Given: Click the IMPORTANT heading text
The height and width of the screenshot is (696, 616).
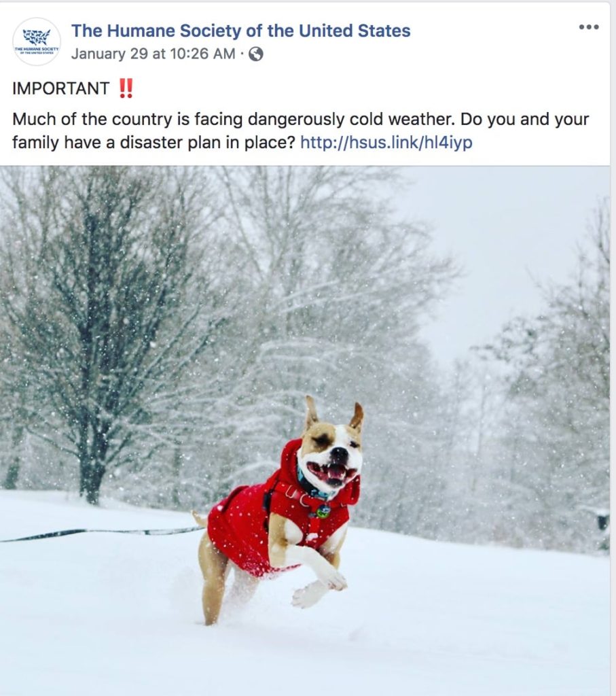Looking at the screenshot, I should [x=60, y=88].
